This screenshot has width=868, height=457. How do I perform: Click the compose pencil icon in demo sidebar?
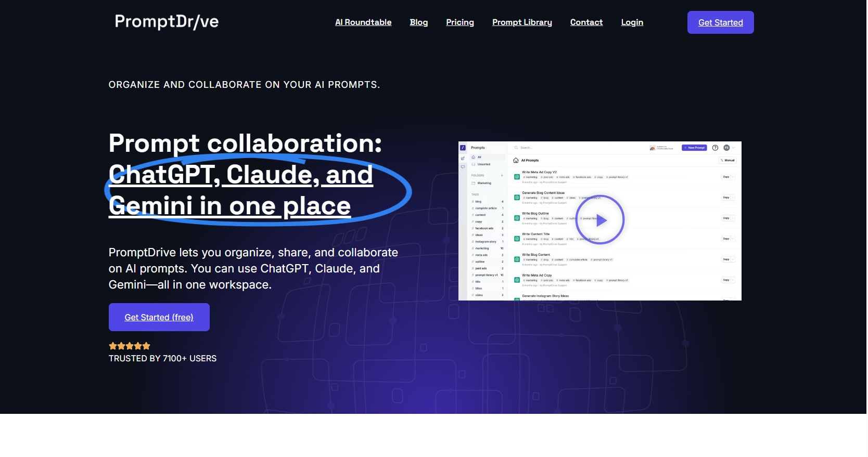point(463,158)
